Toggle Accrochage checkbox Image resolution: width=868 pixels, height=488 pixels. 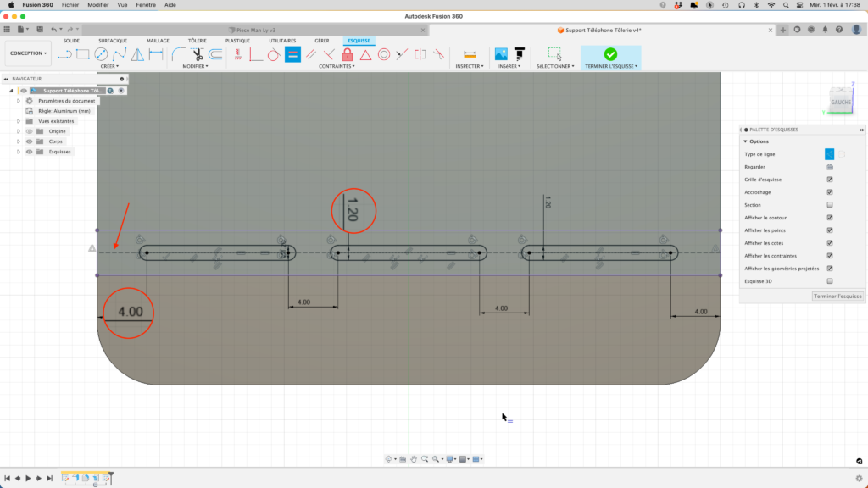coord(830,192)
